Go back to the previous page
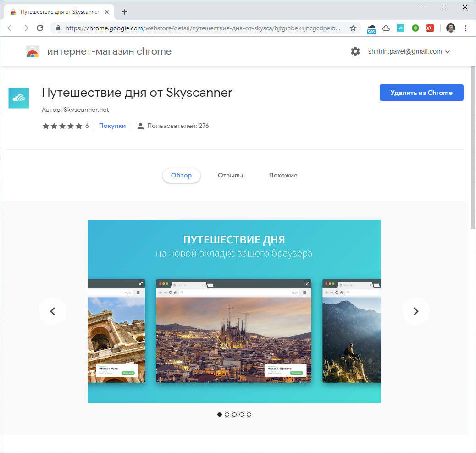 pos(11,28)
